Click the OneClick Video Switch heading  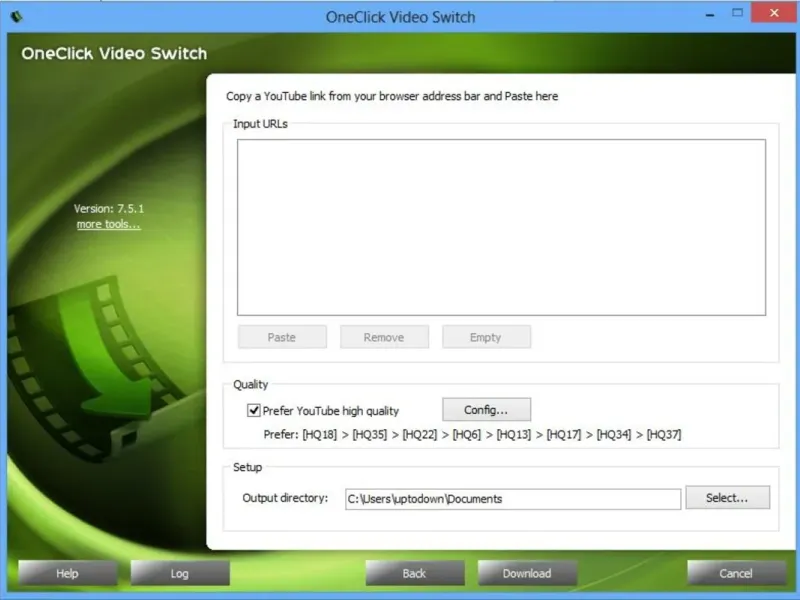(x=114, y=54)
